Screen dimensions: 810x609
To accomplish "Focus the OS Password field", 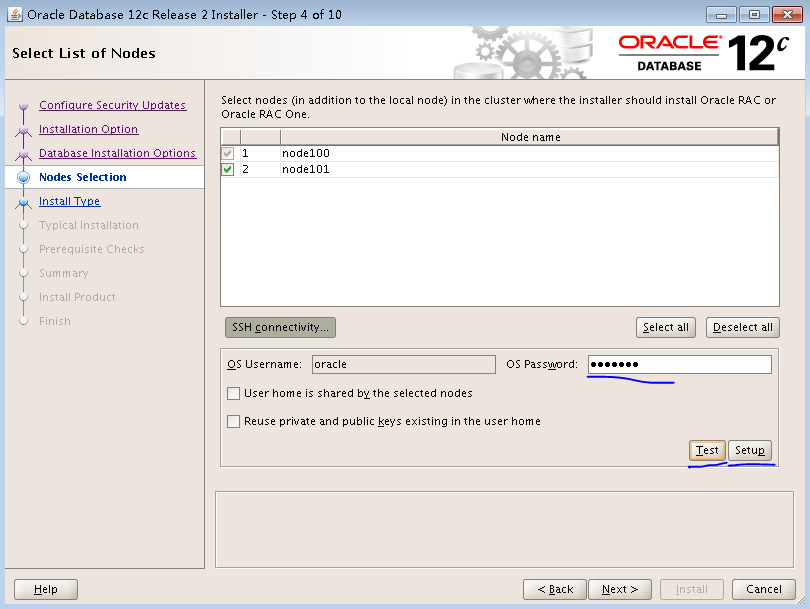I will click(679, 365).
